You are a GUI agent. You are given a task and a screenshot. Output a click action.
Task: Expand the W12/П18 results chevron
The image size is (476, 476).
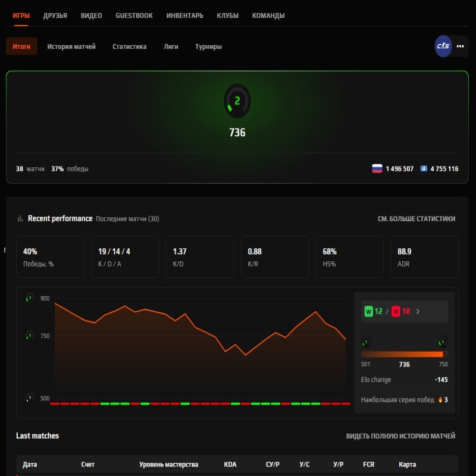[418, 311]
